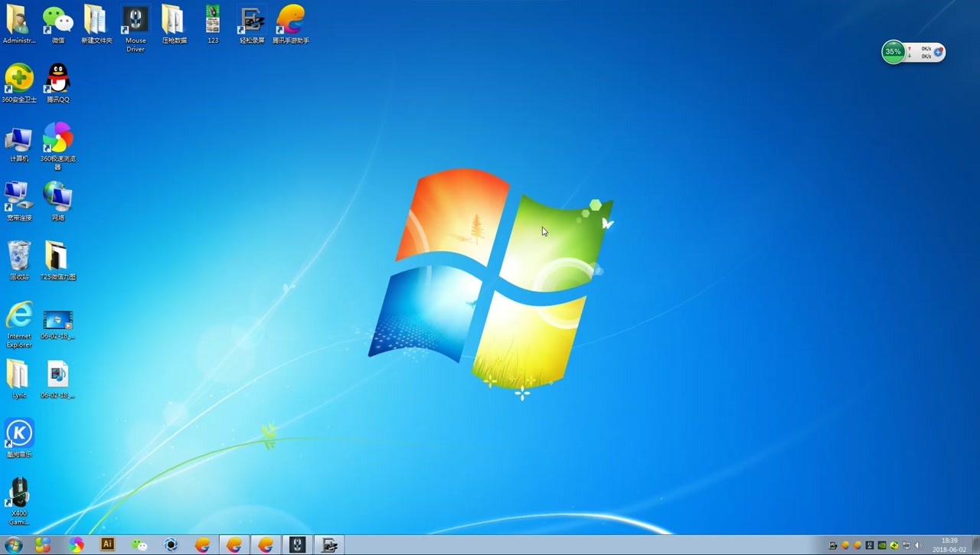Select the 压枪数据 folder icon
980x555 pixels.
click(175, 24)
